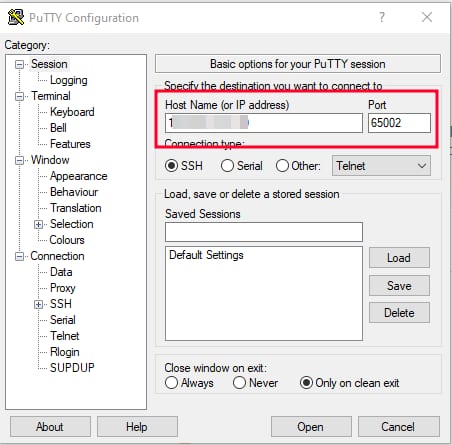Select the SSH connection type radio
Screen dimensions: 452x445
pos(171,166)
